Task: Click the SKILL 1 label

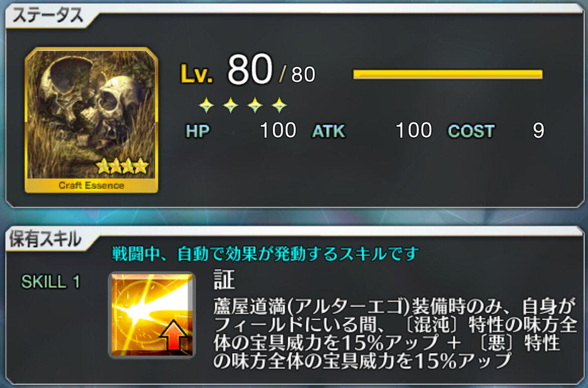Action: point(51,282)
